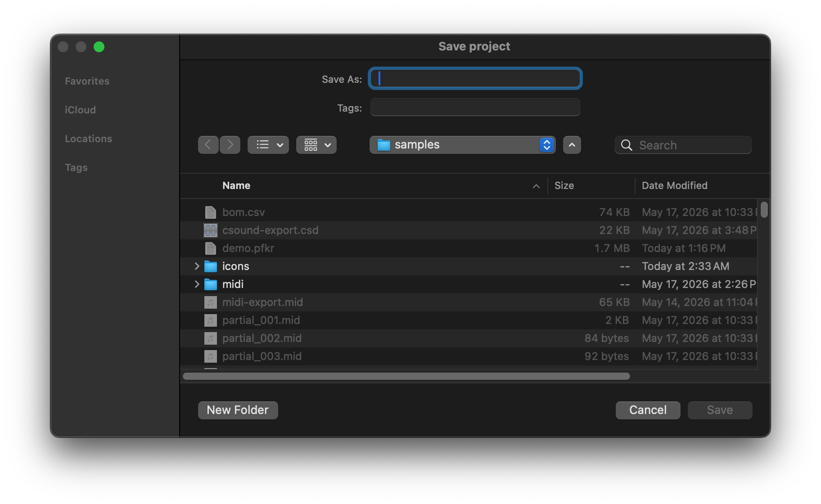Select the midi folder icon
Image resolution: width=821 pixels, height=504 pixels.
tap(211, 284)
